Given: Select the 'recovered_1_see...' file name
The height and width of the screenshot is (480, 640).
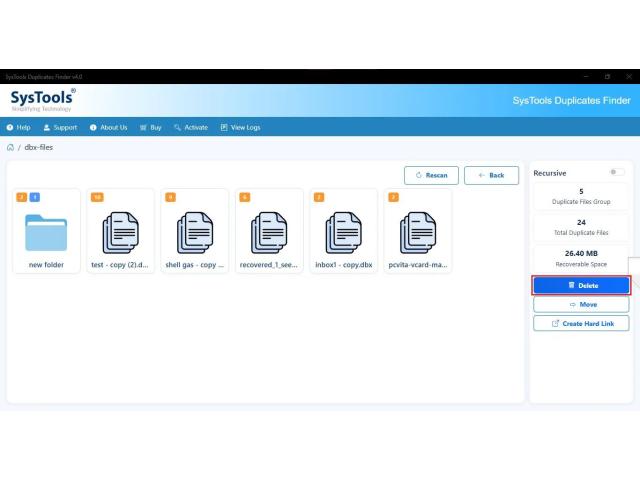Looking at the screenshot, I should point(269,264).
